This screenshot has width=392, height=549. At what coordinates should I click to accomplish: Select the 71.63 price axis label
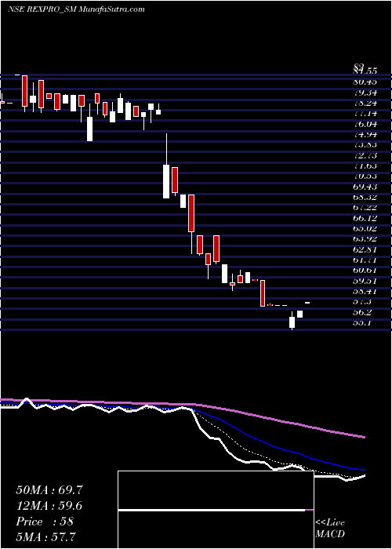point(365,165)
